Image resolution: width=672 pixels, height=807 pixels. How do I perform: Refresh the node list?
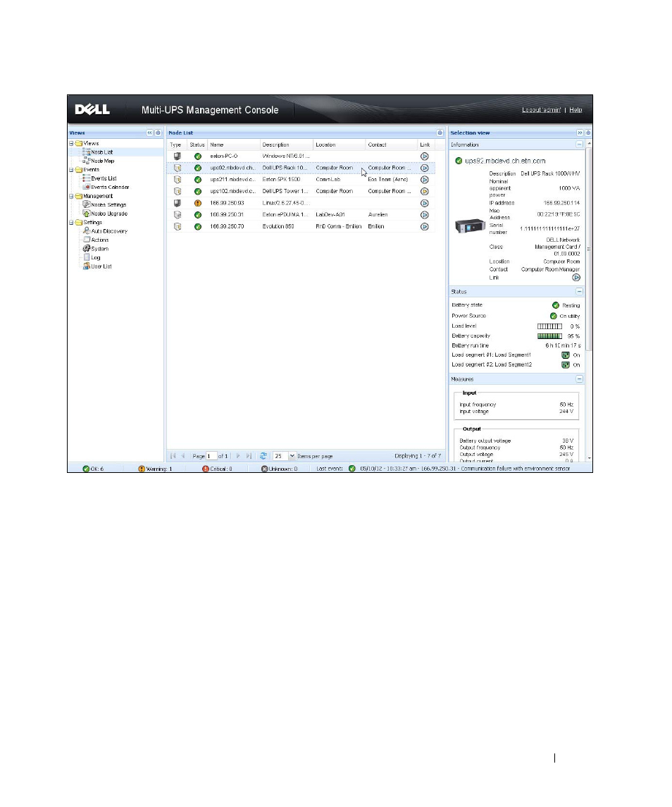coord(263,456)
